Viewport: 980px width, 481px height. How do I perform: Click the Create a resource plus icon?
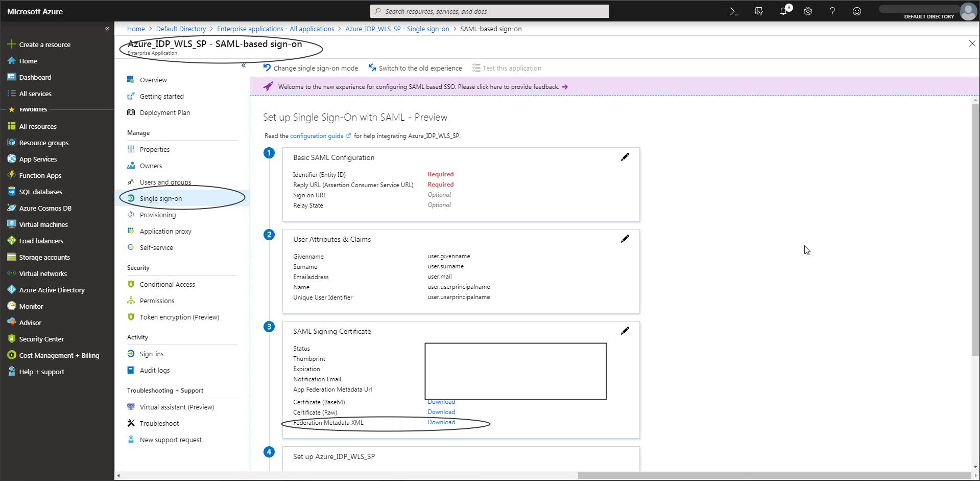pos(11,44)
